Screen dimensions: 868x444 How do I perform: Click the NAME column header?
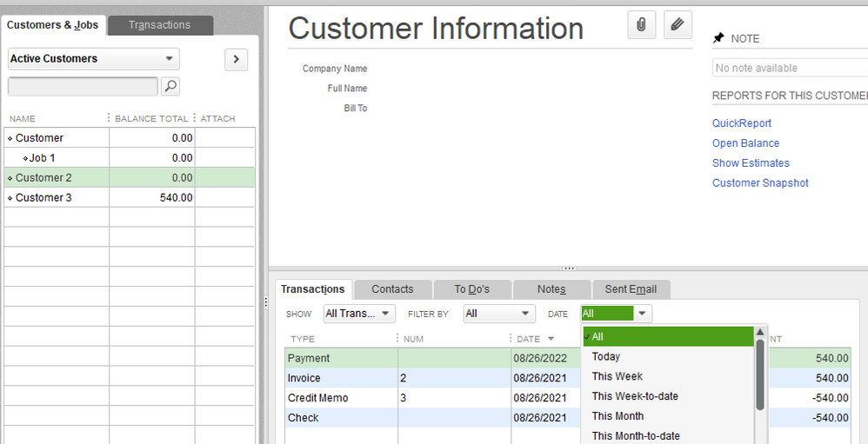pos(22,118)
